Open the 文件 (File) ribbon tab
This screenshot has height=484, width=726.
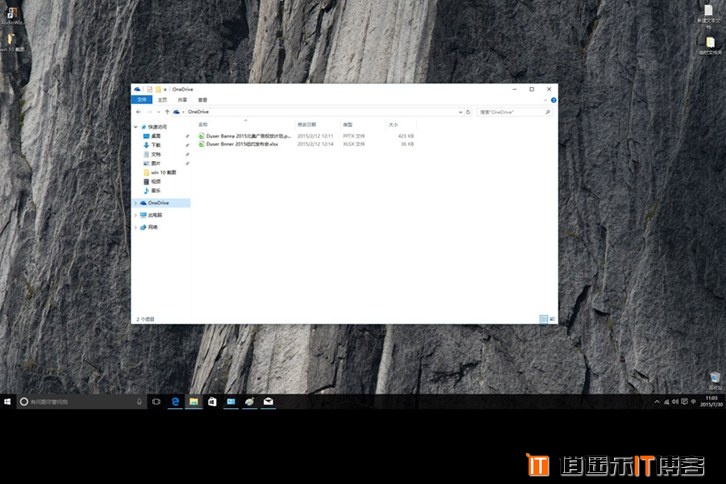click(142, 100)
